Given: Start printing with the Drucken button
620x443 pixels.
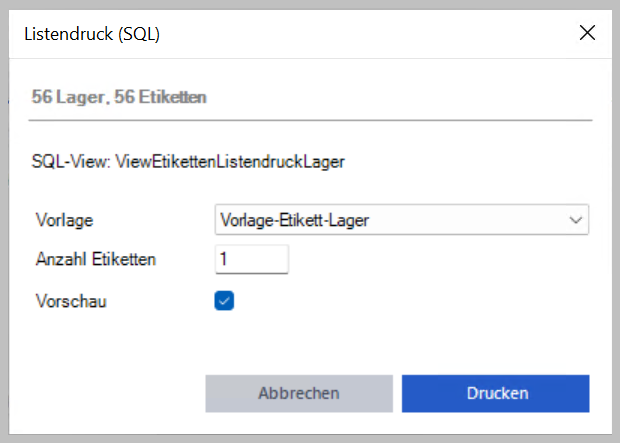Looking at the screenshot, I should coord(495,394).
